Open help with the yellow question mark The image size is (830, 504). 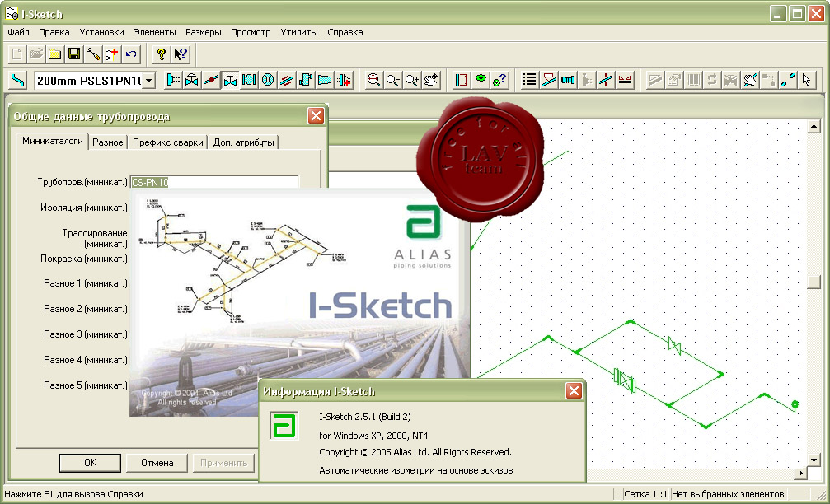click(161, 54)
